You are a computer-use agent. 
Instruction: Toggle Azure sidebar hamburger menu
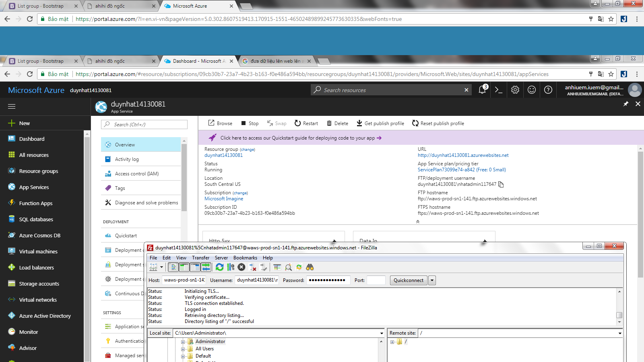click(x=12, y=106)
